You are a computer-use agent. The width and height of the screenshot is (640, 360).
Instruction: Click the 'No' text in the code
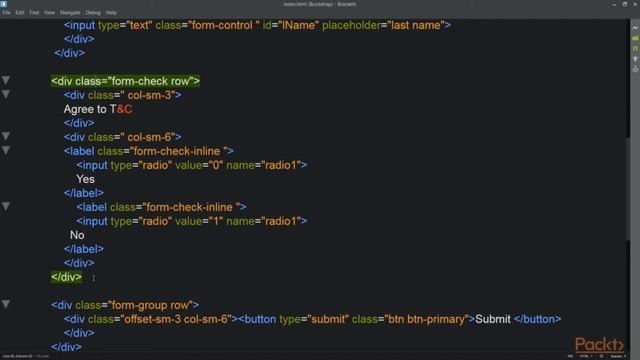coord(77,235)
